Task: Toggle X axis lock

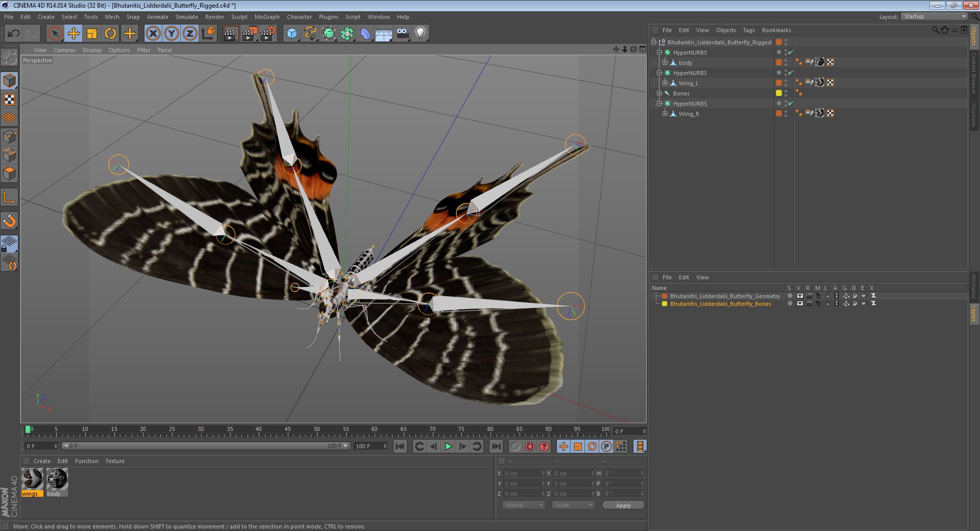Action: click(x=153, y=34)
